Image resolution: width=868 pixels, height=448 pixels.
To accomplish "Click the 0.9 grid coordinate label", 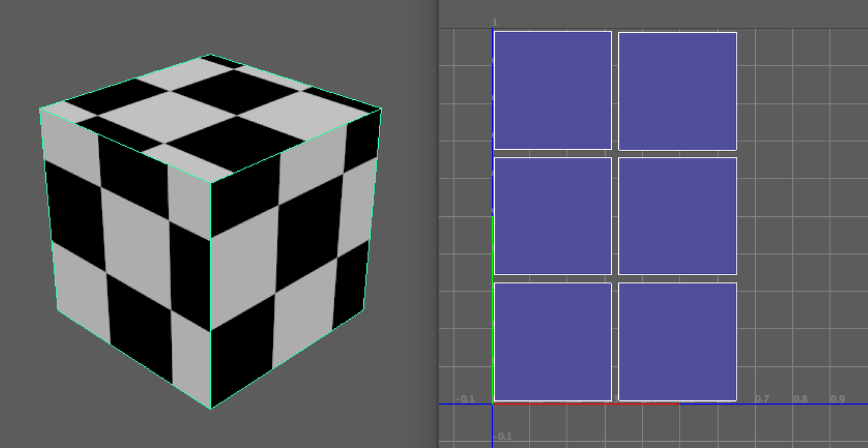I will (x=838, y=398).
